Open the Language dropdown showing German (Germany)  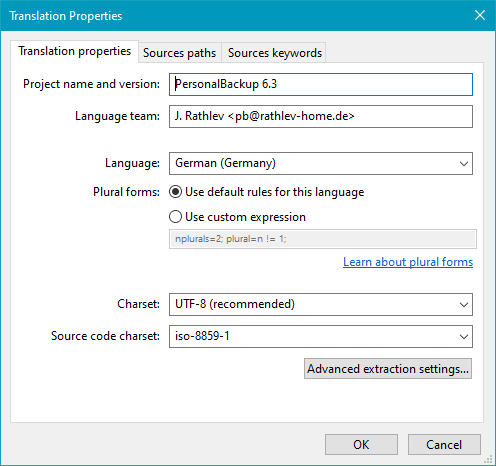pyautogui.click(x=321, y=163)
